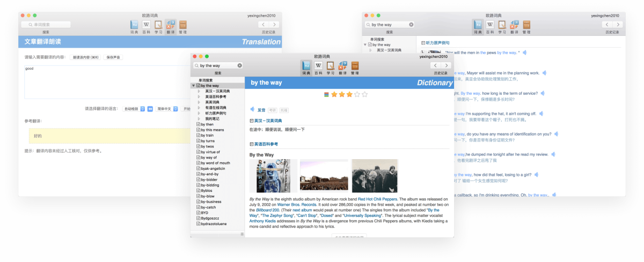Play pronunciation speaker icon beside 发音

pyautogui.click(x=252, y=109)
